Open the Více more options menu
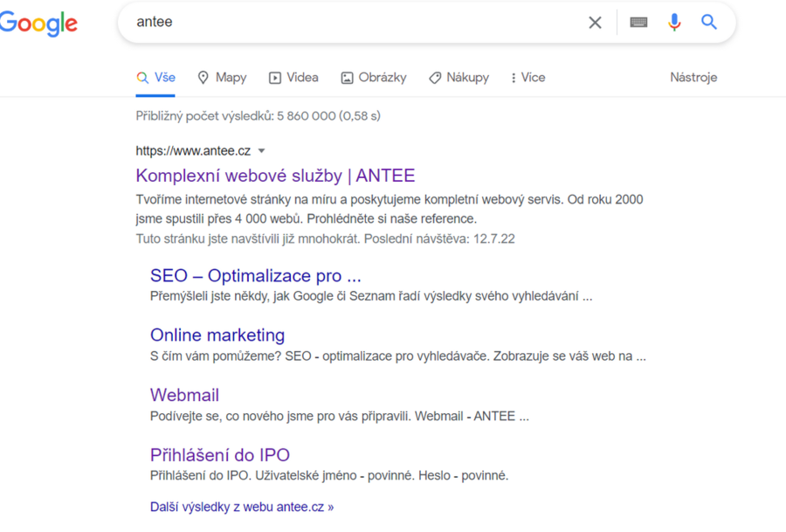Screen dimensions: 786x532 pyautogui.click(x=527, y=78)
